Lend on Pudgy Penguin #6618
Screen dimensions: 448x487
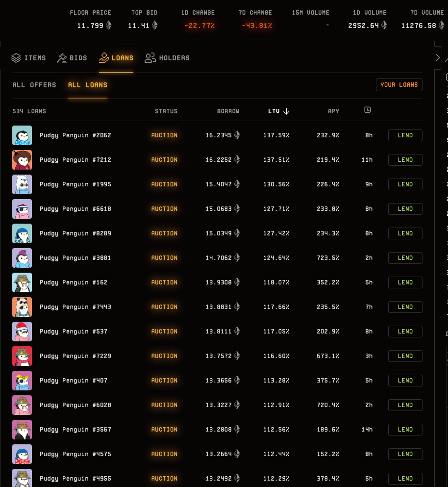point(405,209)
